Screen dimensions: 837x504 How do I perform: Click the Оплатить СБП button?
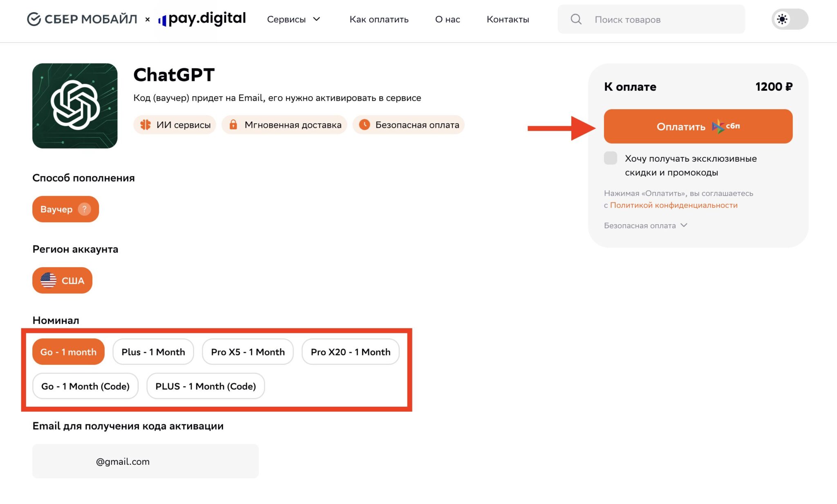click(698, 126)
